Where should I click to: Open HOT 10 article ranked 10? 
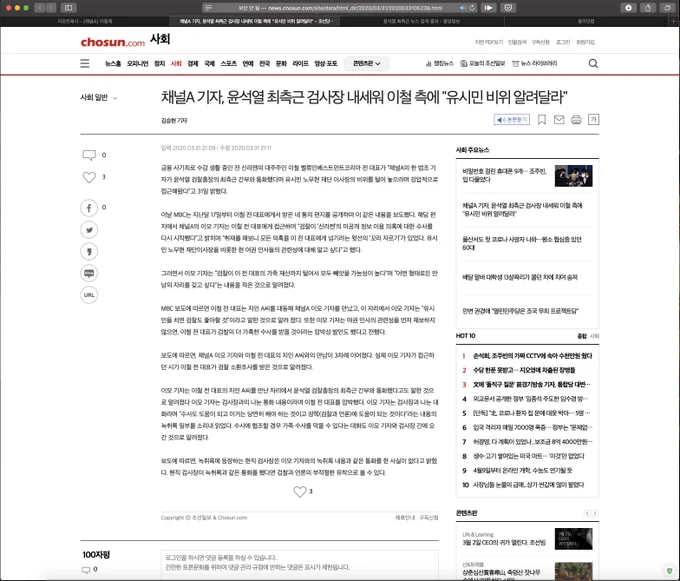point(527,485)
